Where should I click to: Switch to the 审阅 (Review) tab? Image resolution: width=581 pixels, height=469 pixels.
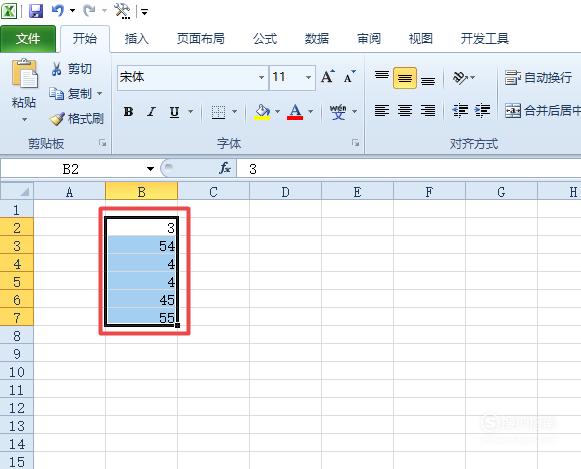pos(369,39)
